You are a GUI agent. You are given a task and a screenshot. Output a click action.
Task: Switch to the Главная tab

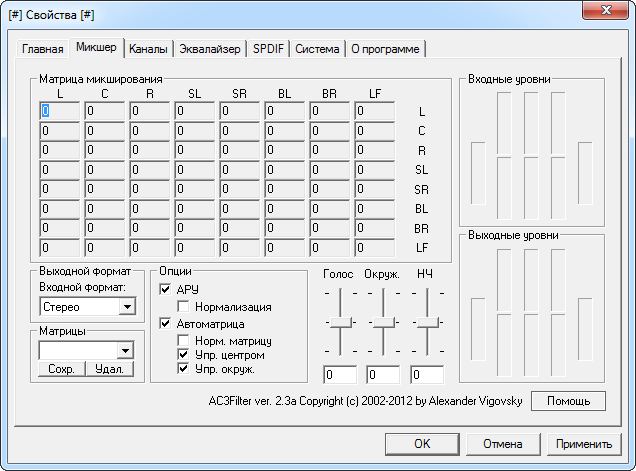[x=44, y=49]
